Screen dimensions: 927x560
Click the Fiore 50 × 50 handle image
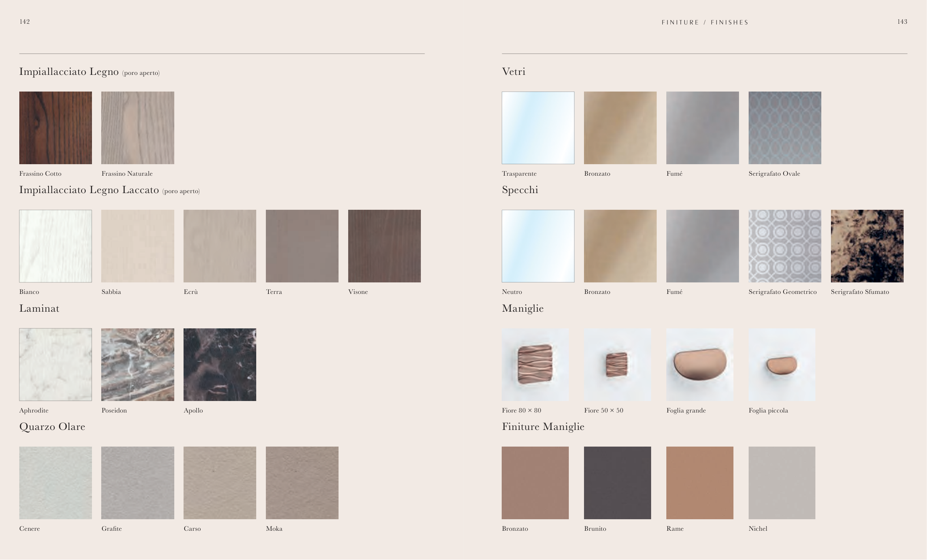click(617, 364)
